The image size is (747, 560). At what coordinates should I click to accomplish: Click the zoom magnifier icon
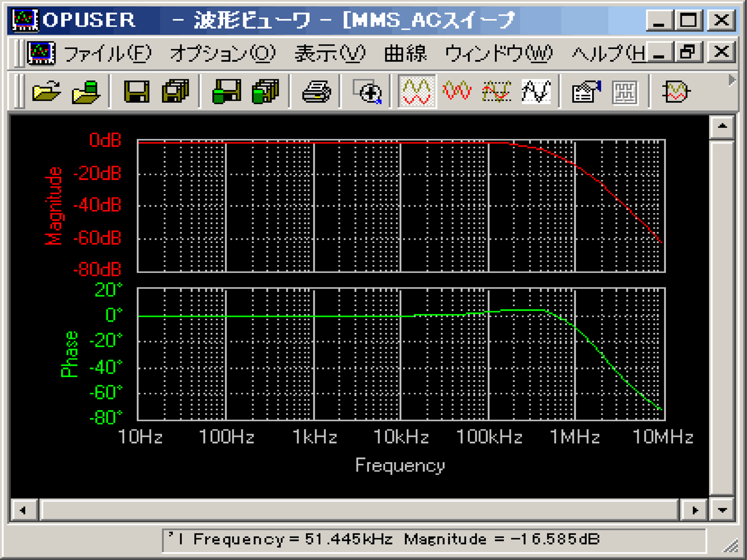tap(368, 91)
